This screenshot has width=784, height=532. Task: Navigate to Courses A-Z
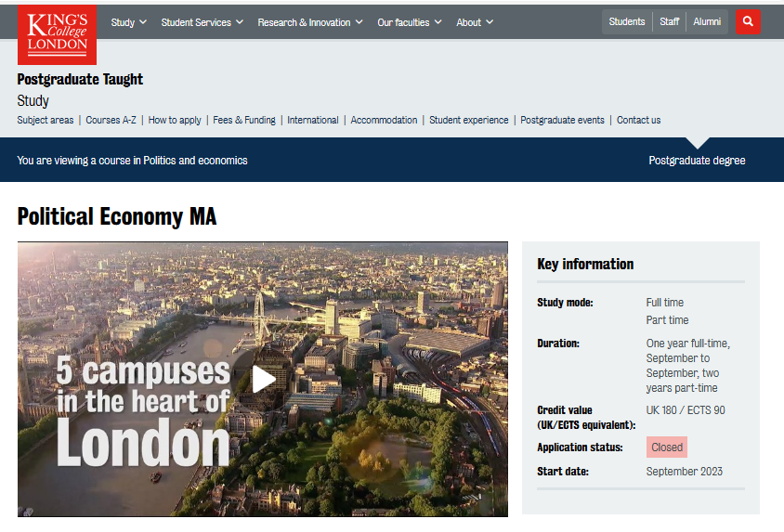click(x=111, y=120)
